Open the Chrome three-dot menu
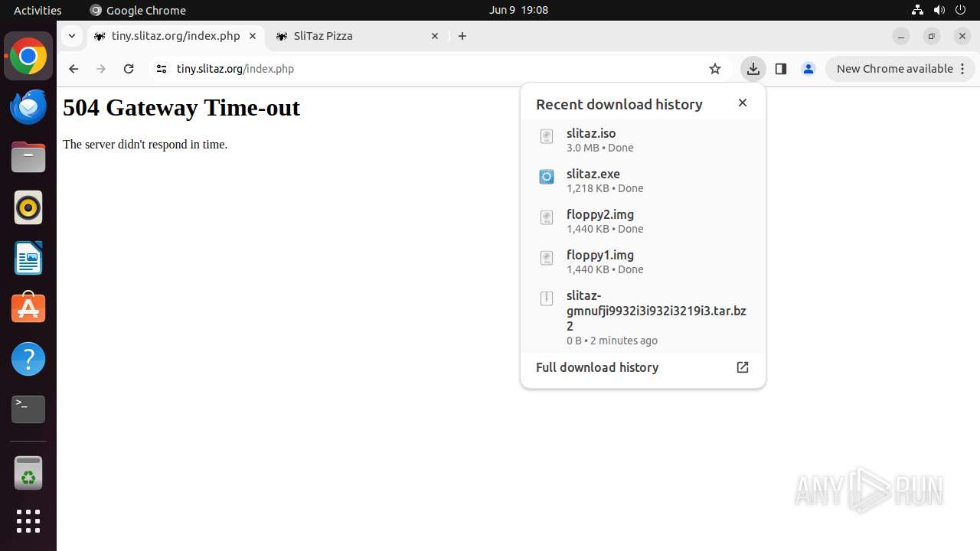Image resolution: width=980 pixels, height=551 pixels. 962,69
